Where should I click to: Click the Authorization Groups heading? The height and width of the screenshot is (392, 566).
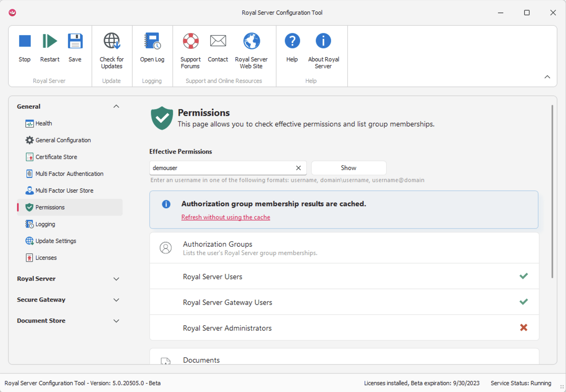(x=217, y=244)
